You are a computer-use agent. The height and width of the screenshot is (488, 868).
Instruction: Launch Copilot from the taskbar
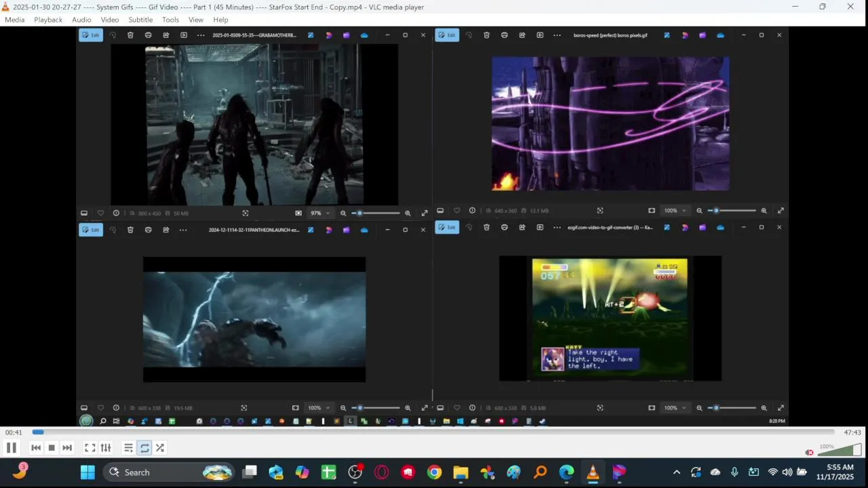click(302, 472)
